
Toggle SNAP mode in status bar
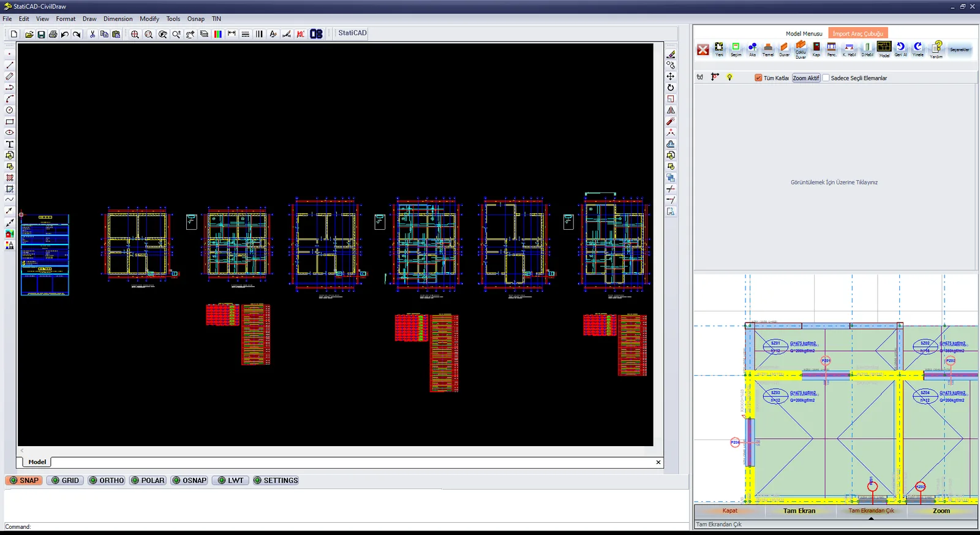coord(24,480)
